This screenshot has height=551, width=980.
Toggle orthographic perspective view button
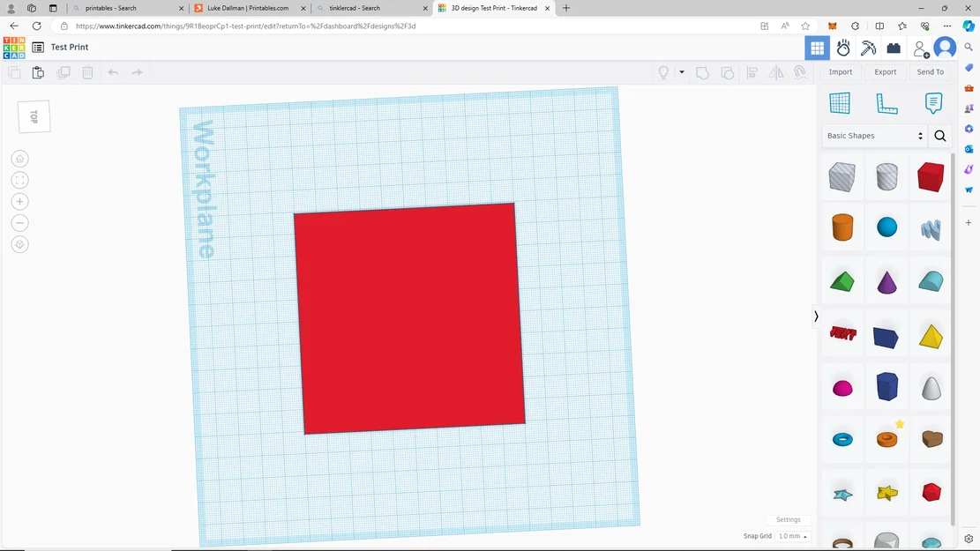pyautogui.click(x=20, y=244)
